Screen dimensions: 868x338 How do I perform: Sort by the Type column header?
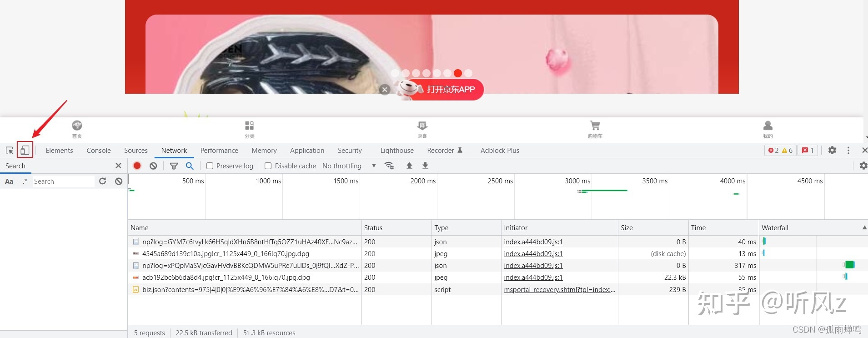coord(466,227)
